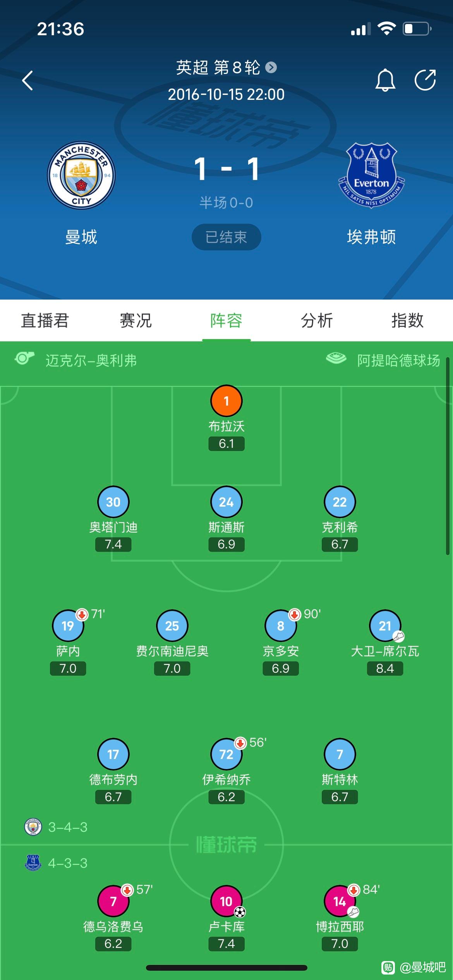Tap 萨内 substitution marker at 71'

point(82,615)
